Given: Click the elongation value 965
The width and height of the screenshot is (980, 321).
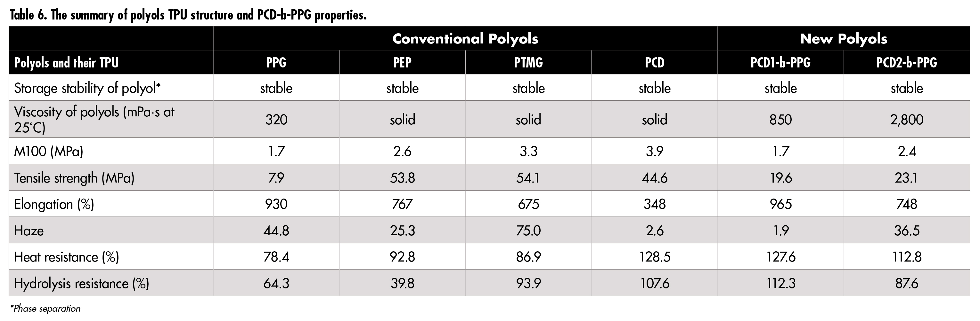Looking at the screenshot, I should click(781, 204).
